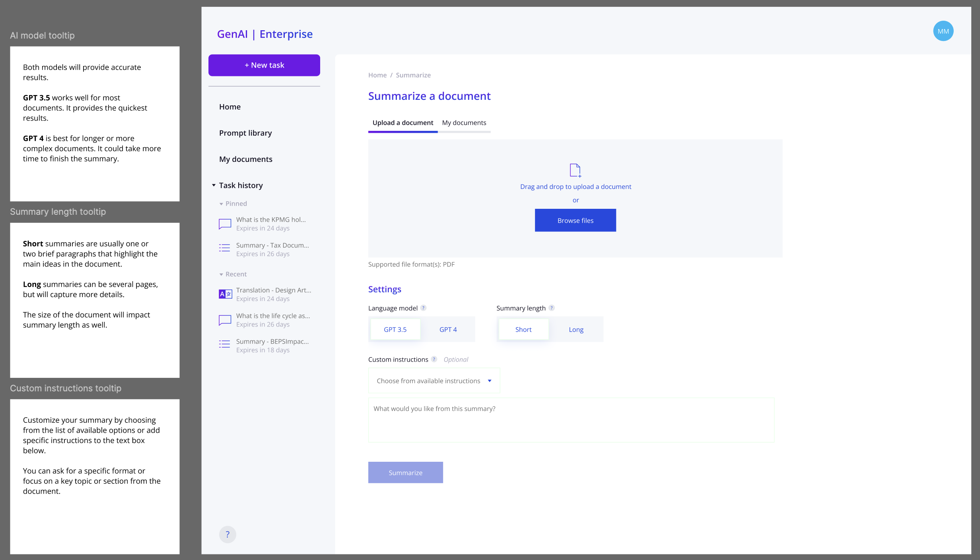The width and height of the screenshot is (980, 560).
Task: Click the Browse files button
Action: pyautogui.click(x=575, y=220)
